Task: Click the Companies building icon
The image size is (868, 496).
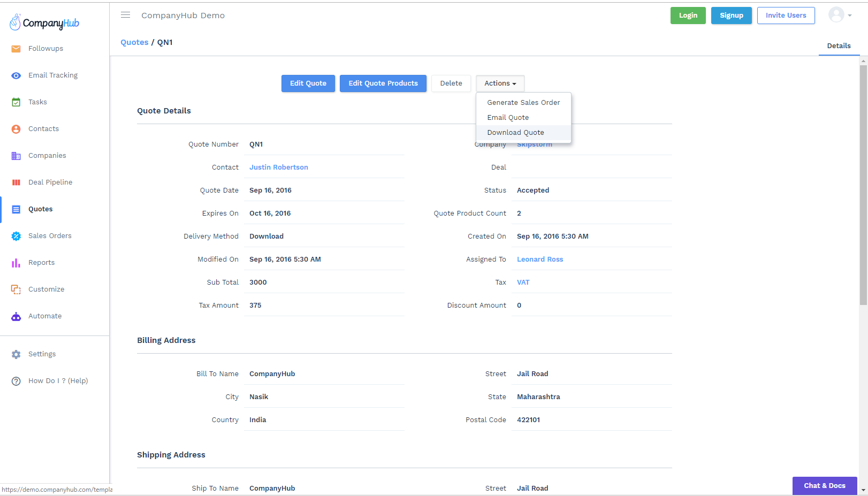Action: click(16, 156)
